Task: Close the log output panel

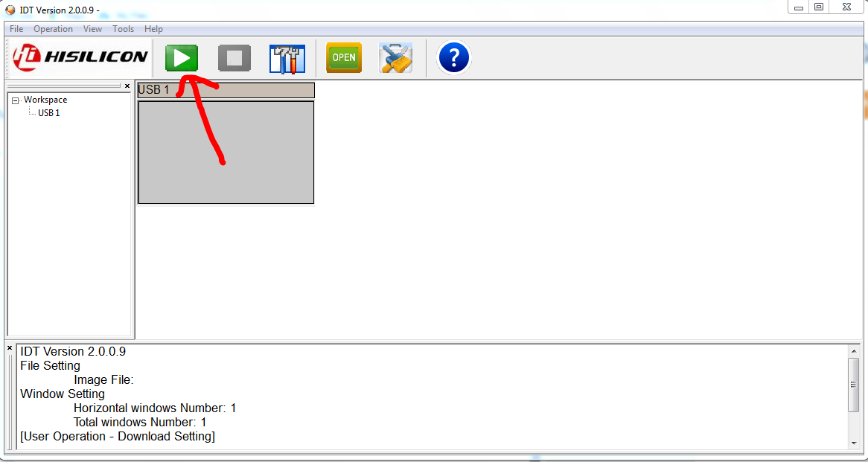Action: click(10, 348)
